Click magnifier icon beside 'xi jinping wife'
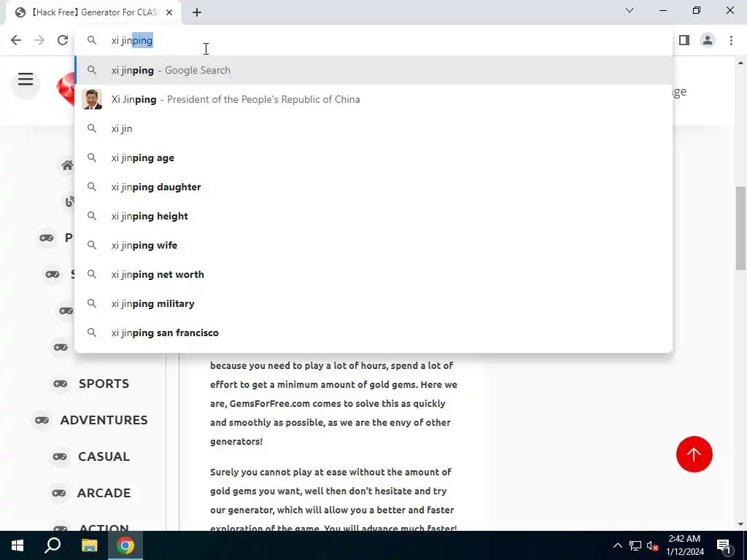Screen dimensions: 747x560 coord(92,245)
